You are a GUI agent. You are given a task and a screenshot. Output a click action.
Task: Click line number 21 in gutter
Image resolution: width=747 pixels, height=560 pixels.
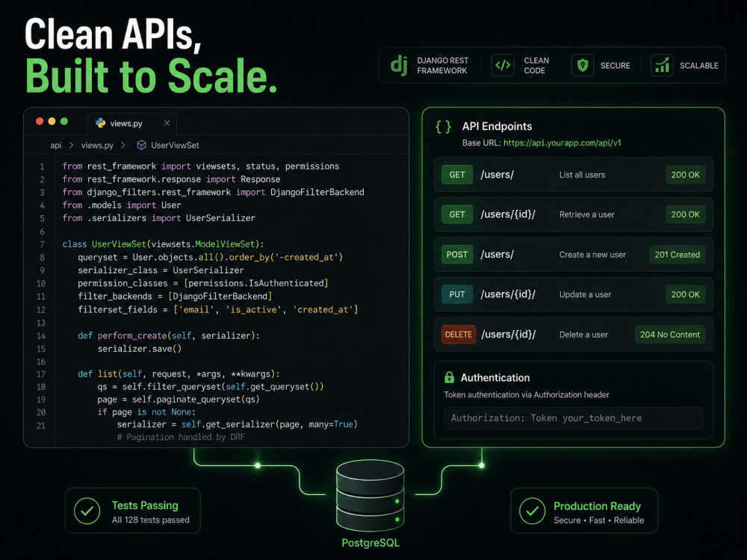tap(41, 426)
